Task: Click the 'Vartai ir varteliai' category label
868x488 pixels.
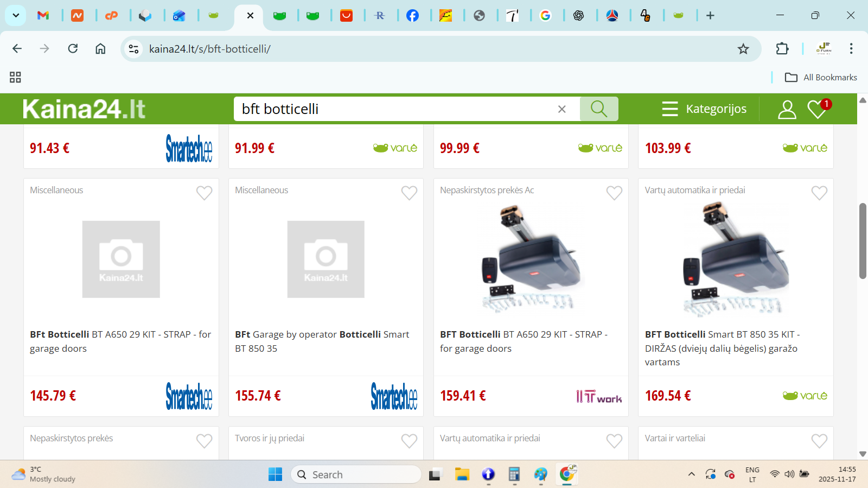Action: click(x=675, y=438)
